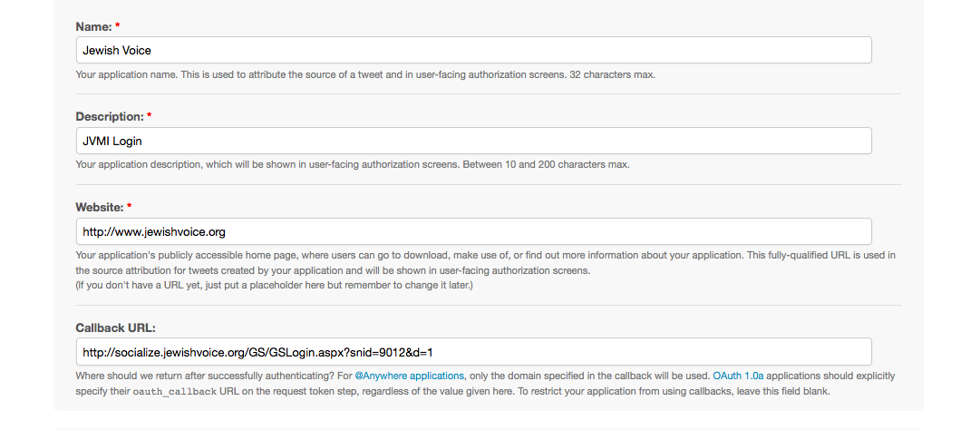Follow the OAuth 1.0a link
This screenshot has width=980, height=430.
(x=738, y=376)
